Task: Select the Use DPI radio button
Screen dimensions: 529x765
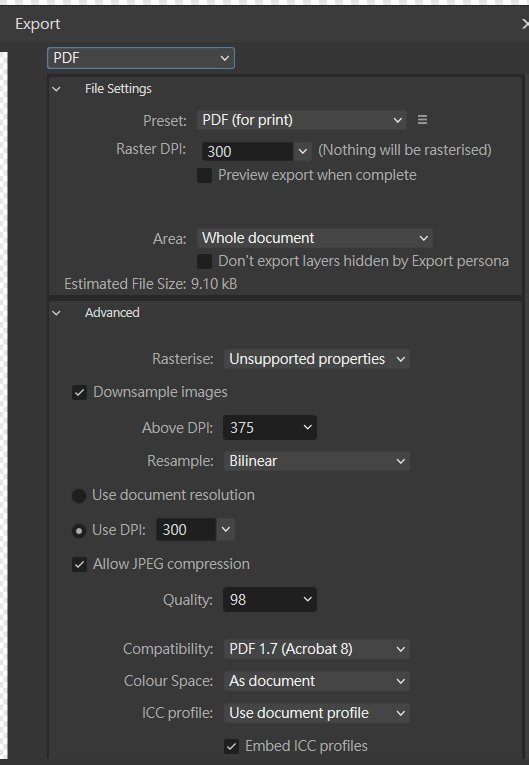Action: click(79, 530)
